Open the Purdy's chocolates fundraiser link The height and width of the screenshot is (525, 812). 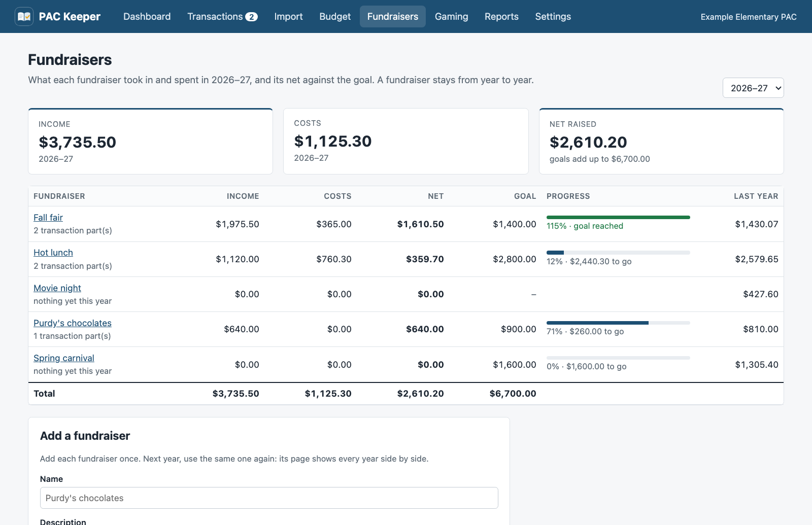(x=73, y=323)
